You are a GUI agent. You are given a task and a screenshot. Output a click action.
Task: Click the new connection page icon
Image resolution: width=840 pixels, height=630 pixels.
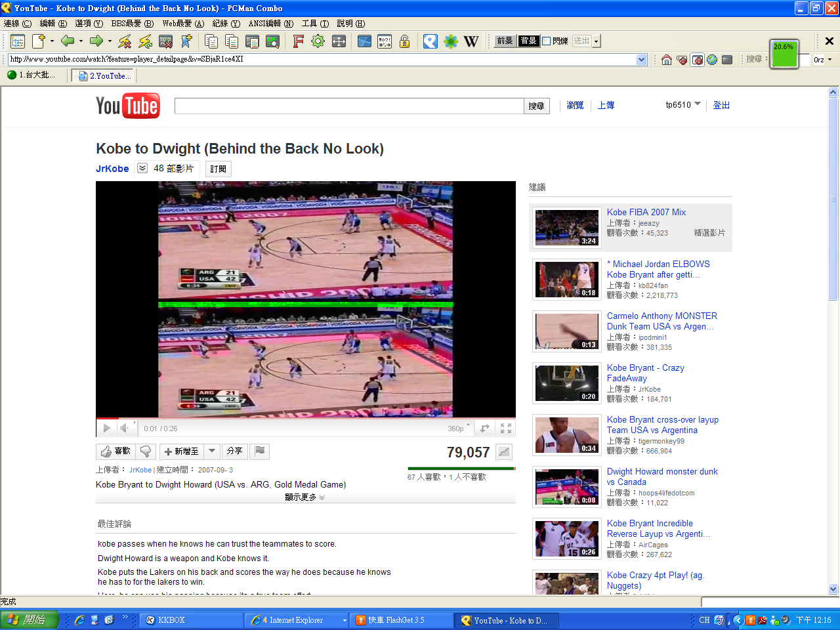(39, 41)
